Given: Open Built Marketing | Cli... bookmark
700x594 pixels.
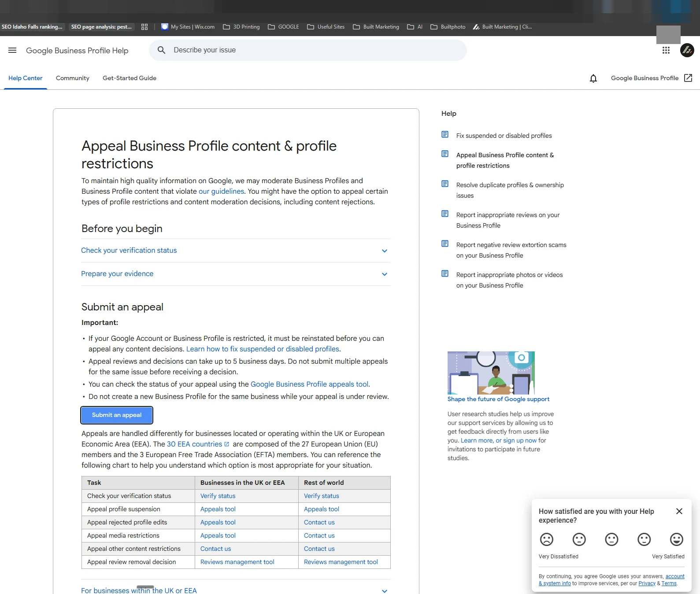Looking at the screenshot, I should tap(503, 27).
